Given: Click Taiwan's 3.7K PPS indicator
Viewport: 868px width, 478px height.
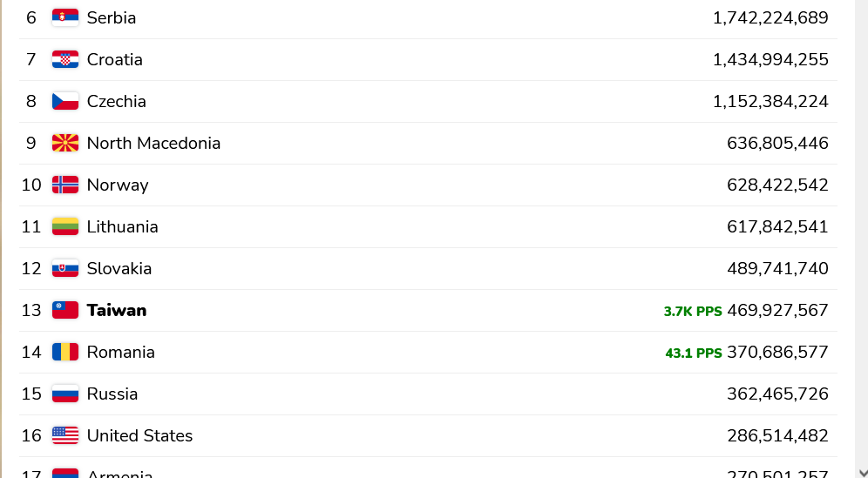Looking at the screenshot, I should point(693,312).
